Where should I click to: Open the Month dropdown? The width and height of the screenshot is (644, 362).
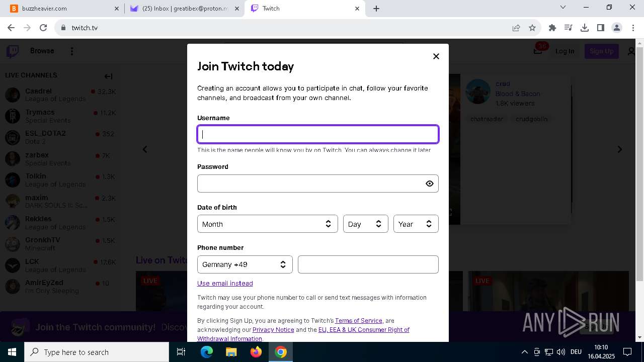pyautogui.click(x=268, y=224)
